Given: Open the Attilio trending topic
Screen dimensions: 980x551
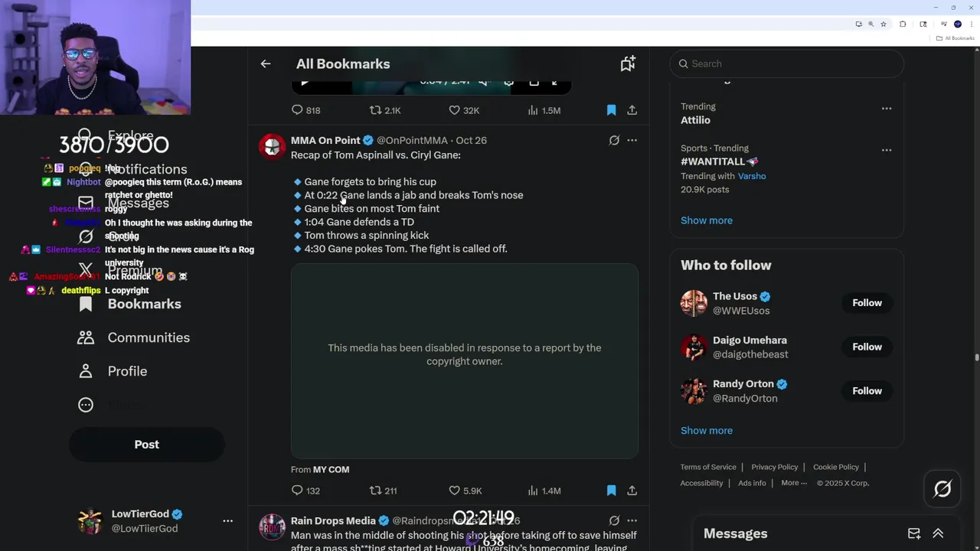Looking at the screenshot, I should [x=695, y=120].
